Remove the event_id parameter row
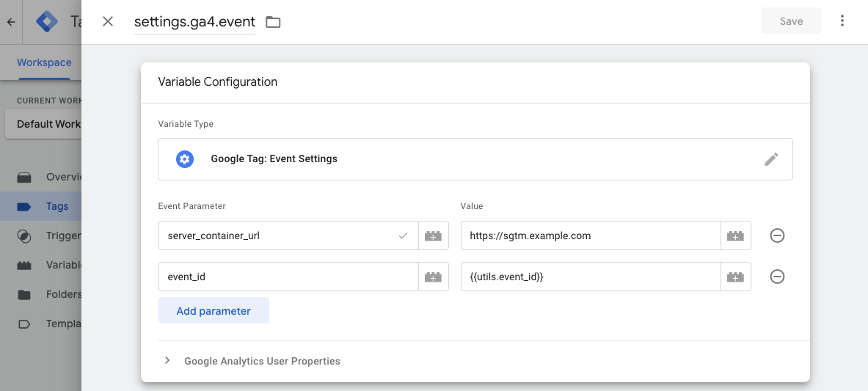 point(777,277)
